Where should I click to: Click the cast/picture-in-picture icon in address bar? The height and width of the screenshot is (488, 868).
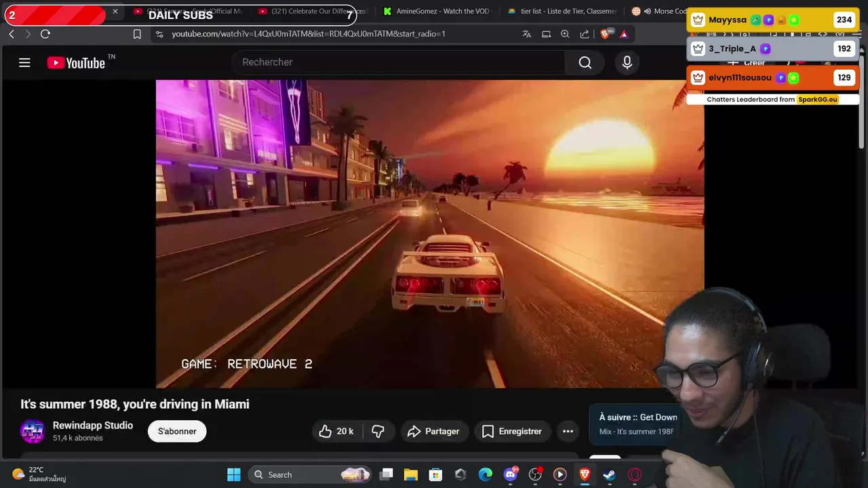(x=547, y=34)
